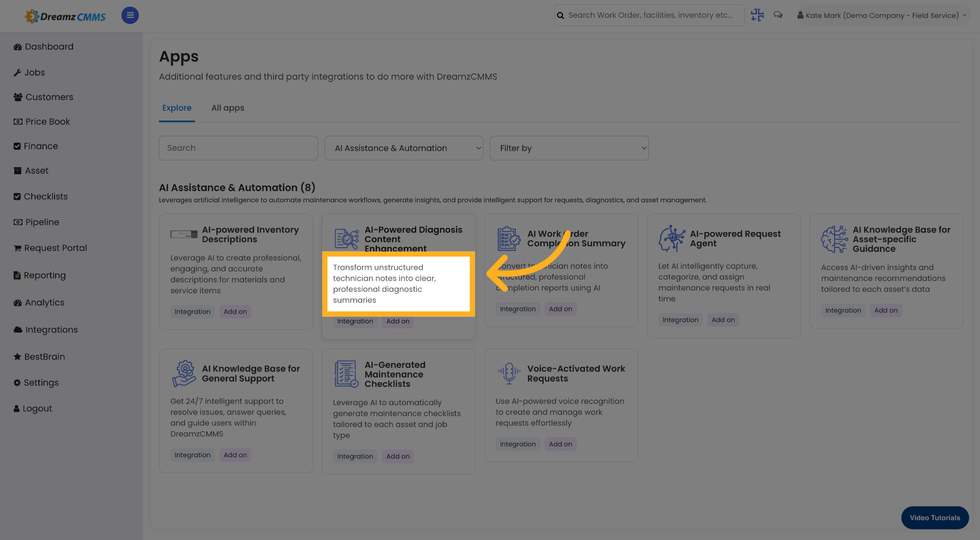980x540 pixels.
Task: Open the Customers section
Action: (48, 97)
